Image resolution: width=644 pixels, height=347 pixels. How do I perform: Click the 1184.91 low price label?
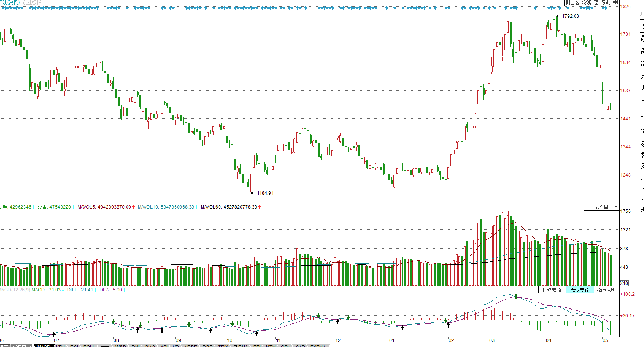pyautogui.click(x=265, y=193)
